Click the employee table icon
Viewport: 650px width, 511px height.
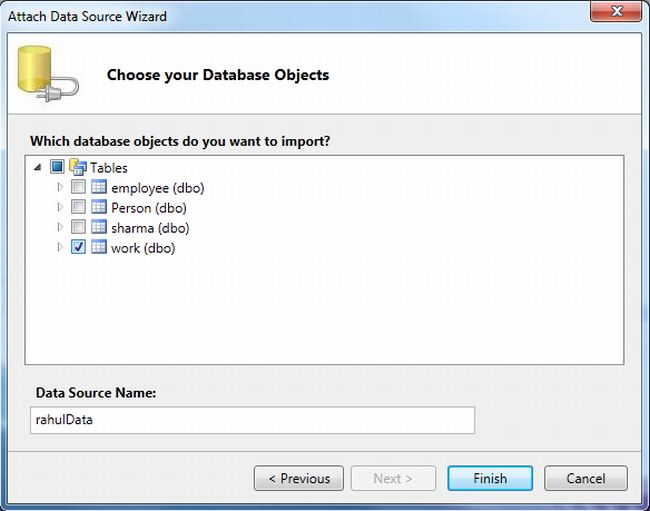tap(99, 188)
